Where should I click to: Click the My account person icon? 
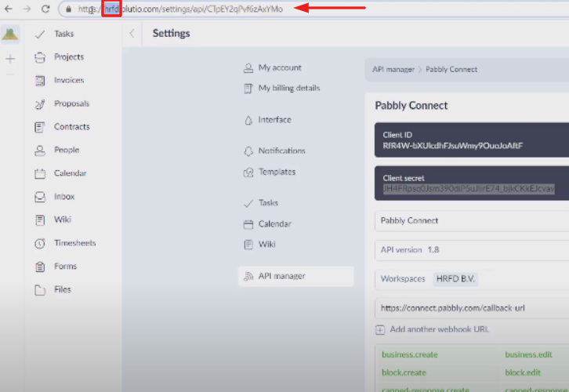248,68
